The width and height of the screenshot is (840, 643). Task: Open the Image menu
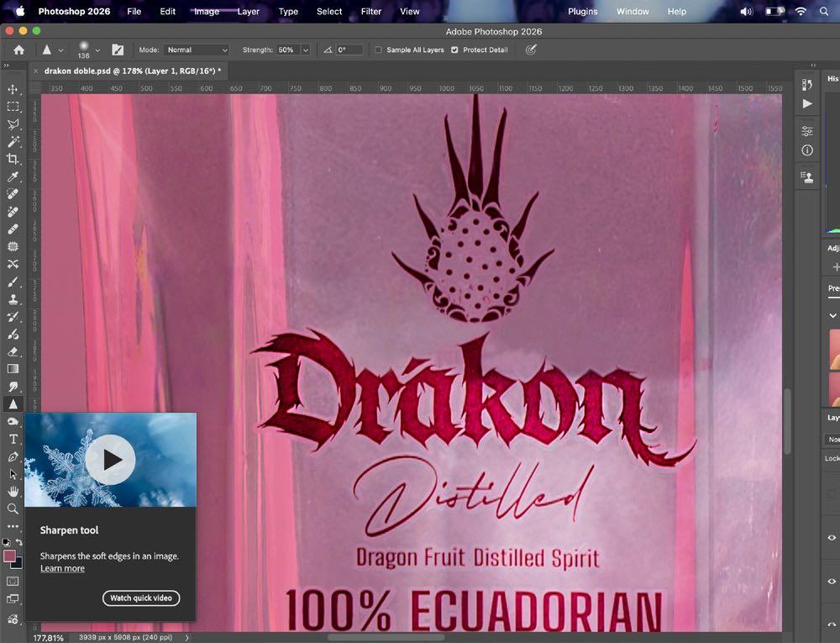coord(207,11)
